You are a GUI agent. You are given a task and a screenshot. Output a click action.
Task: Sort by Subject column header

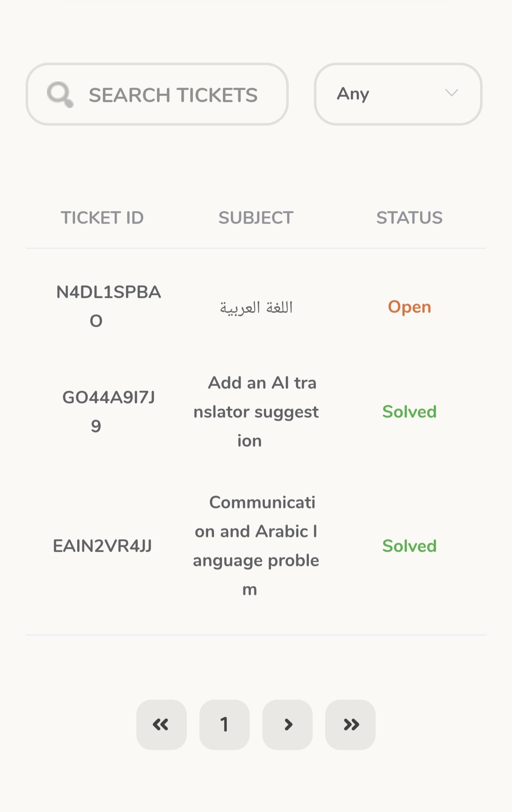point(256,218)
